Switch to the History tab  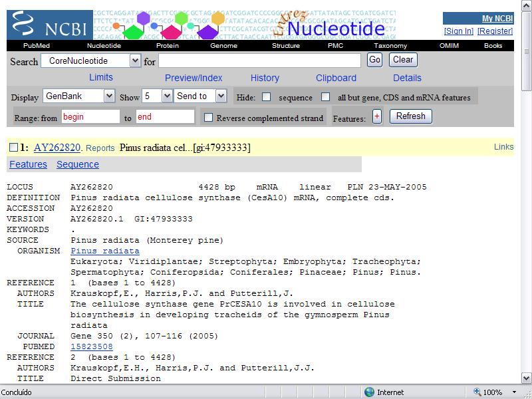(265, 78)
